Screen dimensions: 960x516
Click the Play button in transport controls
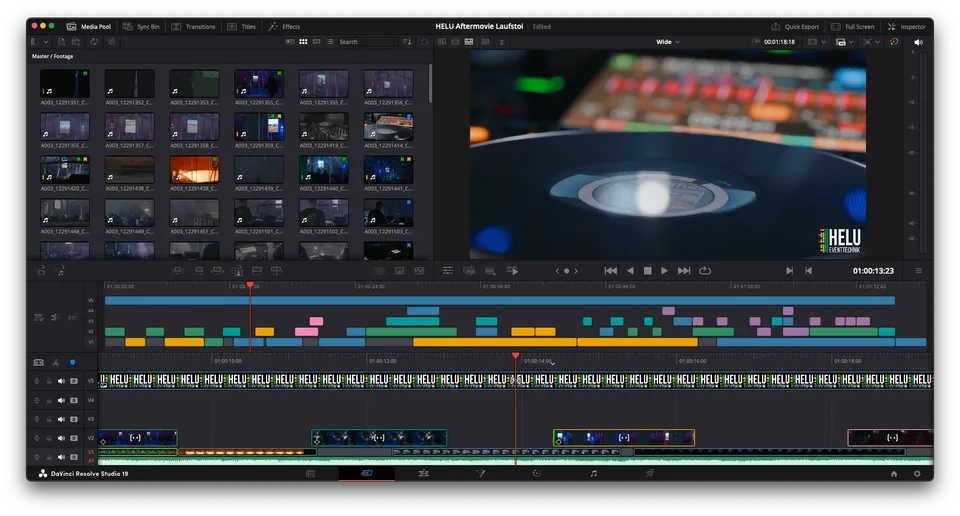click(664, 271)
